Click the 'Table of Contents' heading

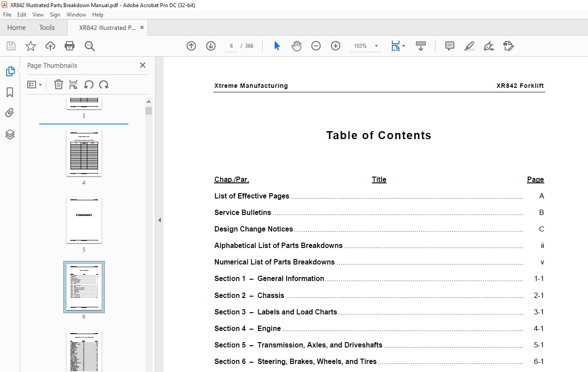(379, 136)
